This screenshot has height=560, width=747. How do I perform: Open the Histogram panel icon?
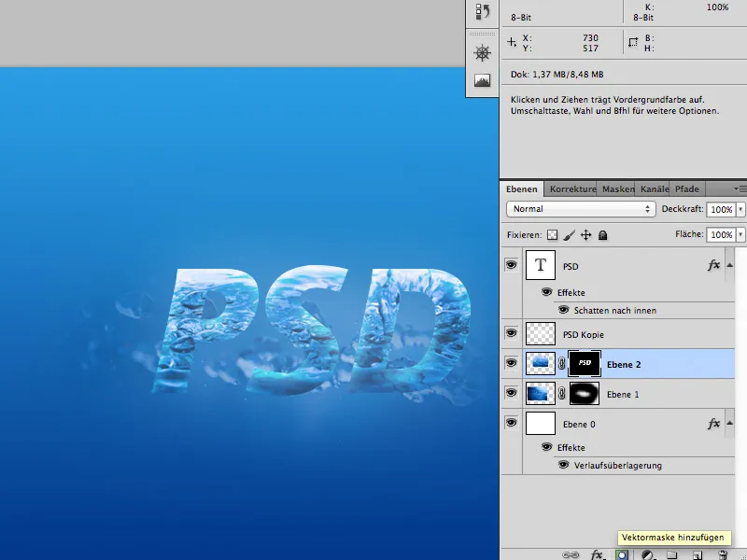pos(482,80)
